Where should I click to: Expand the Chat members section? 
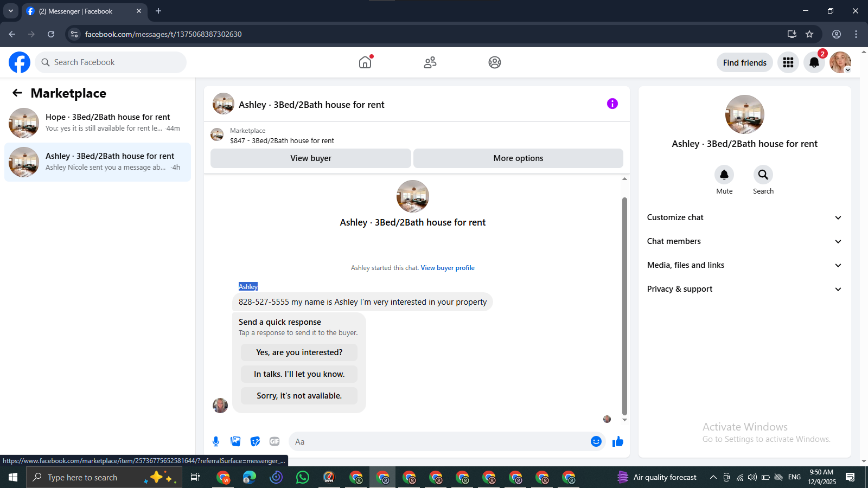tap(744, 241)
